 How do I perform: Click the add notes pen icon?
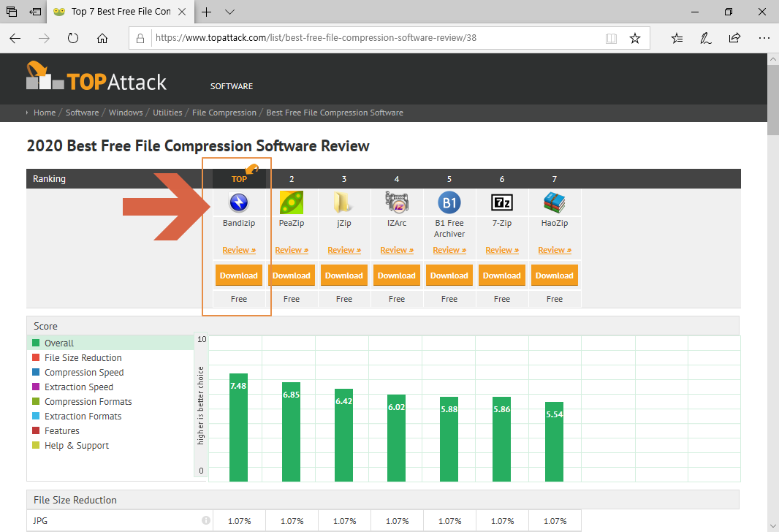pyautogui.click(x=705, y=38)
